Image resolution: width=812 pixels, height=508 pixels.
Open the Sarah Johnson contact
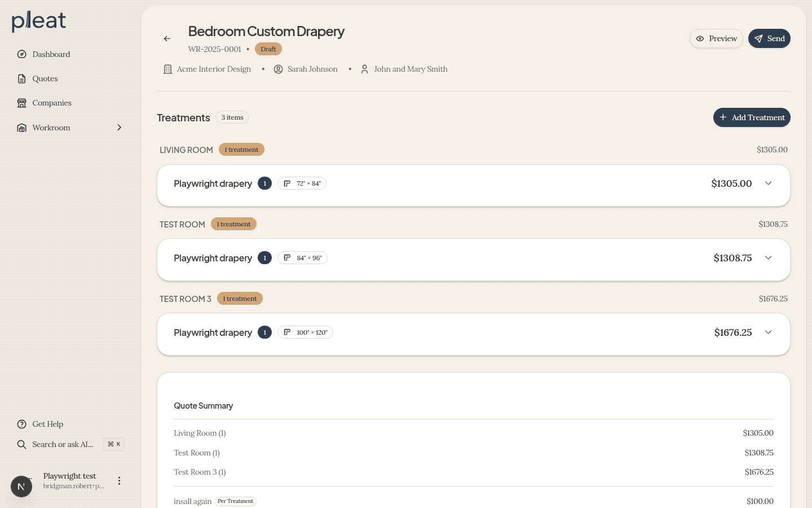coord(312,69)
